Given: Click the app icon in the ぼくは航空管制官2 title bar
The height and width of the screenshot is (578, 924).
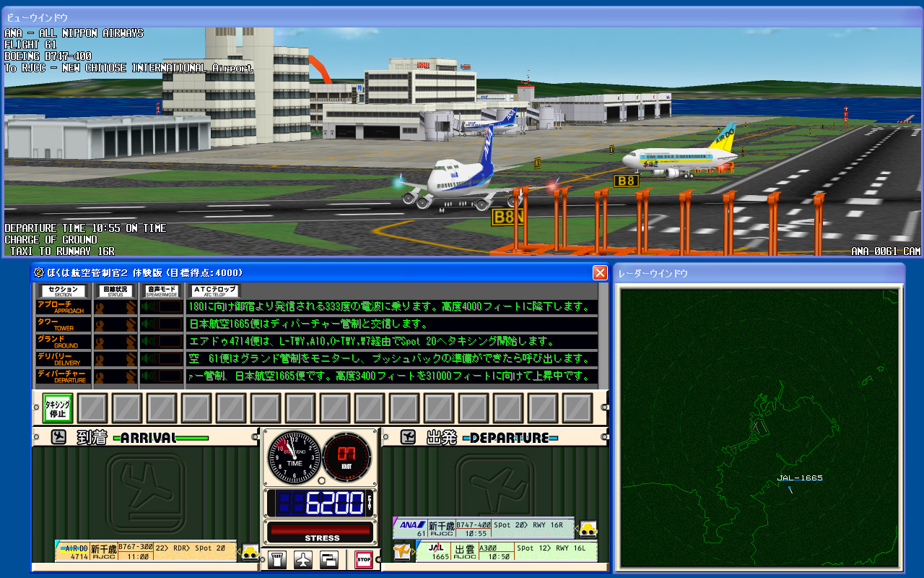Looking at the screenshot, I should [x=38, y=272].
